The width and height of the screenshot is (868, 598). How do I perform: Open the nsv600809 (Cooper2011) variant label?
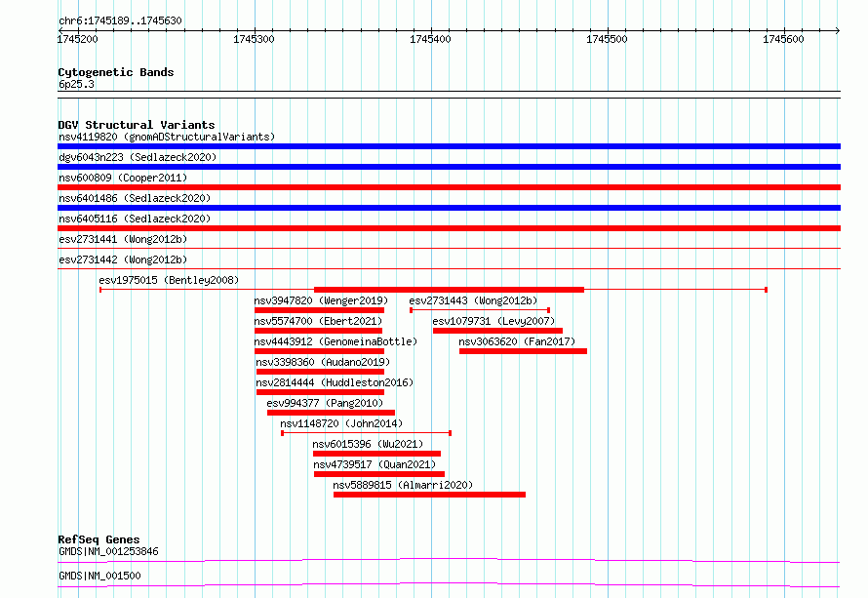point(123,178)
